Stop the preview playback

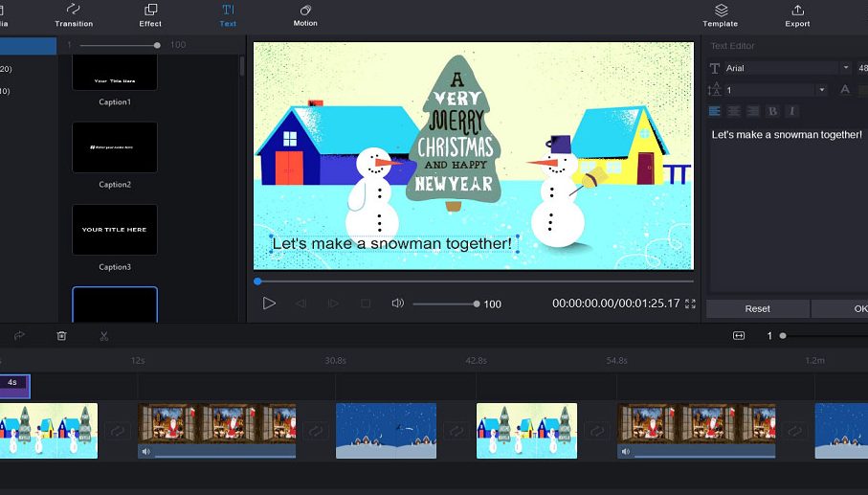click(366, 304)
